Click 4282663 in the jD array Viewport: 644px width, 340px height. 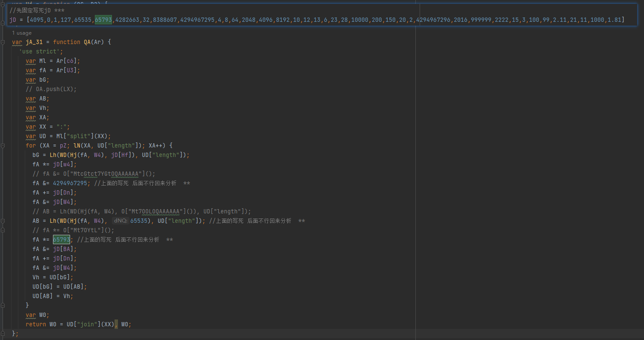pos(127,20)
